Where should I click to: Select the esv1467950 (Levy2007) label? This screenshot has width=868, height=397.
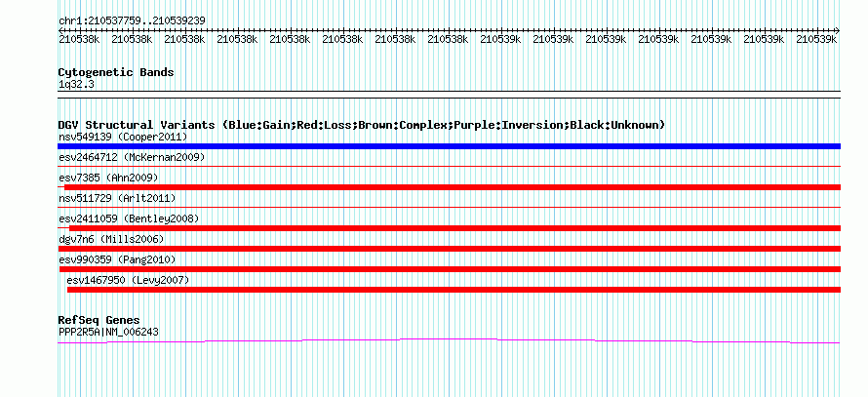(x=128, y=280)
